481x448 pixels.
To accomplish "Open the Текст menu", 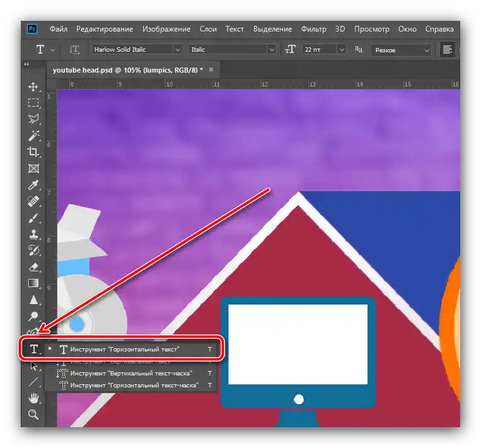I will (235, 29).
